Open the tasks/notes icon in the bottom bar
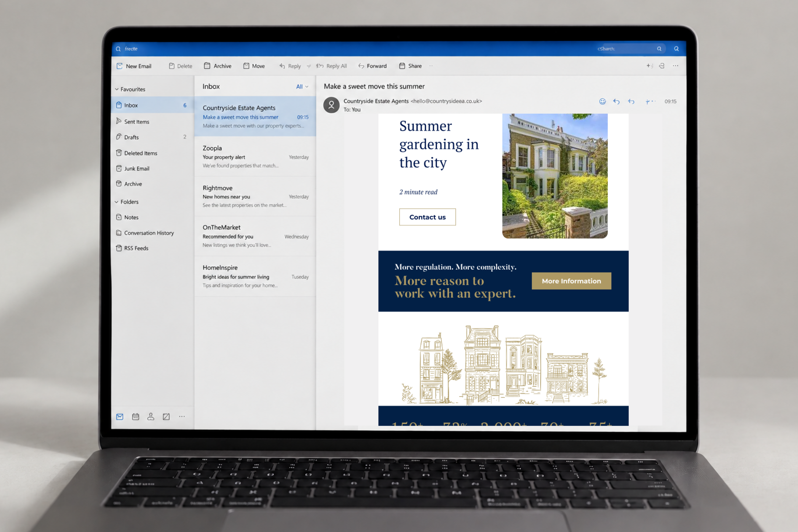 (x=166, y=417)
